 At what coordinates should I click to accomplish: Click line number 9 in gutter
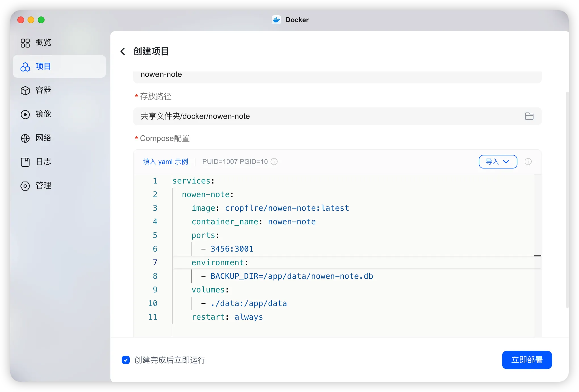155,290
